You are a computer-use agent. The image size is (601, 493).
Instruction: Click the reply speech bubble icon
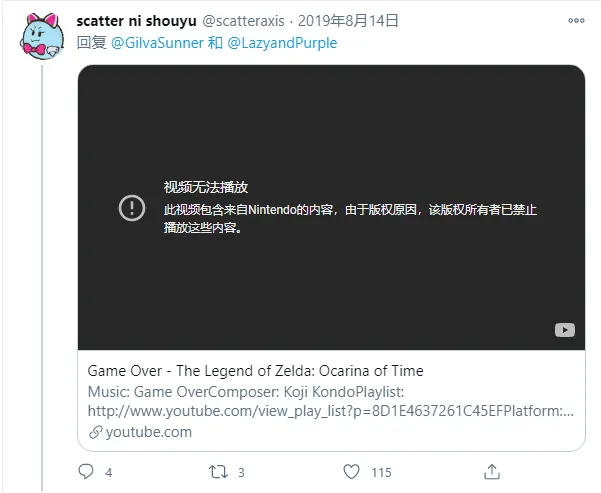click(x=86, y=472)
